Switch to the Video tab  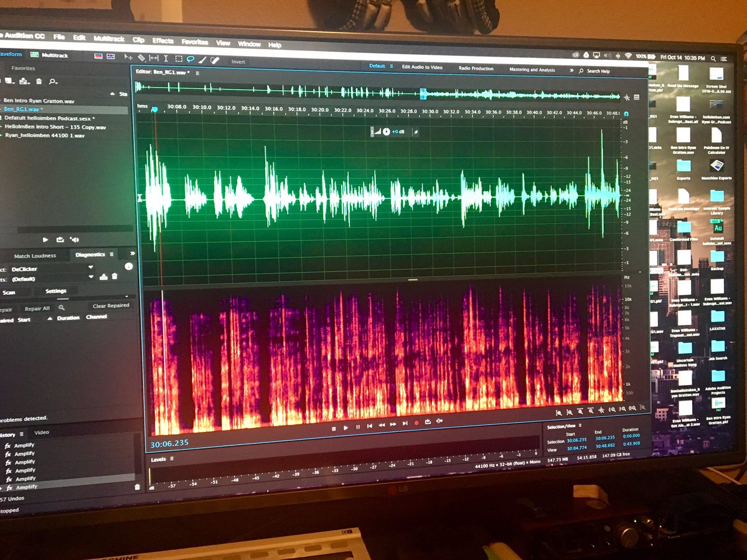[42, 432]
